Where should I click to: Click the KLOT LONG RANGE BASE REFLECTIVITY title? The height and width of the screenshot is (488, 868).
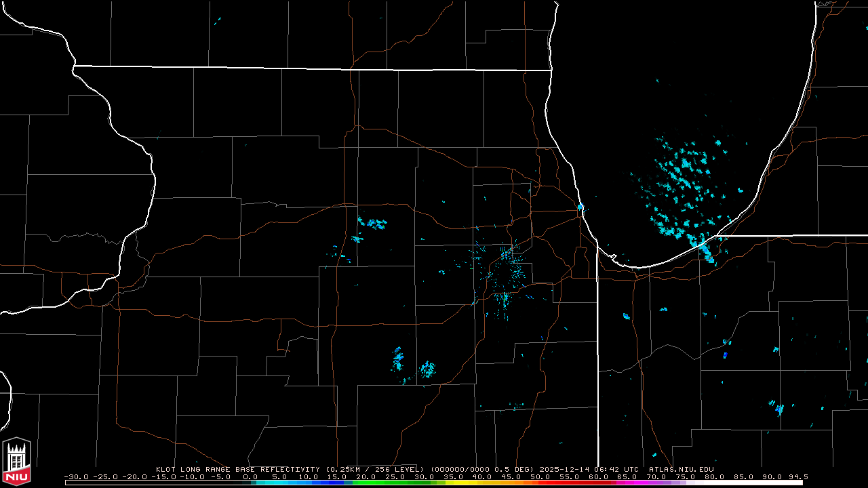click(x=239, y=469)
